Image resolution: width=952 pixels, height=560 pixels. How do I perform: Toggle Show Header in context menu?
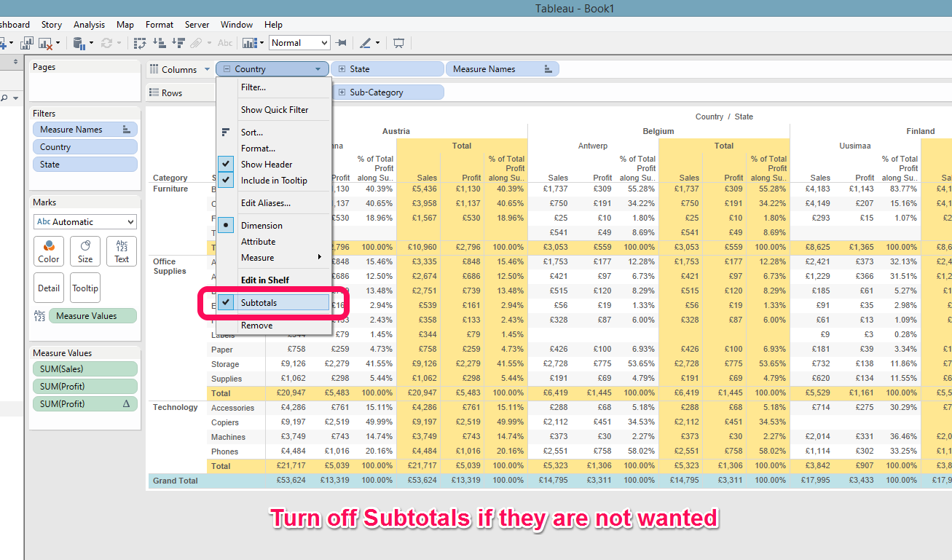[x=274, y=165]
